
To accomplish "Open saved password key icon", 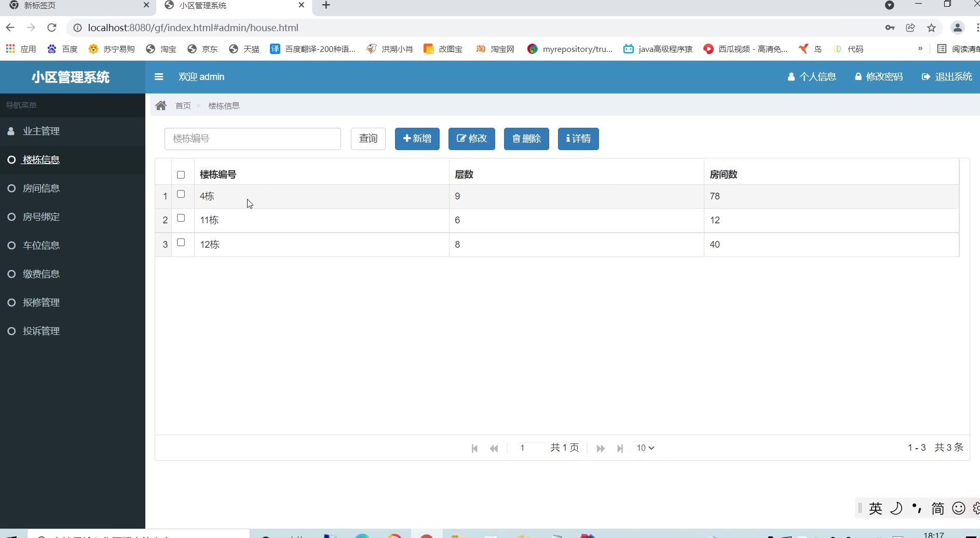I will tap(890, 28).
